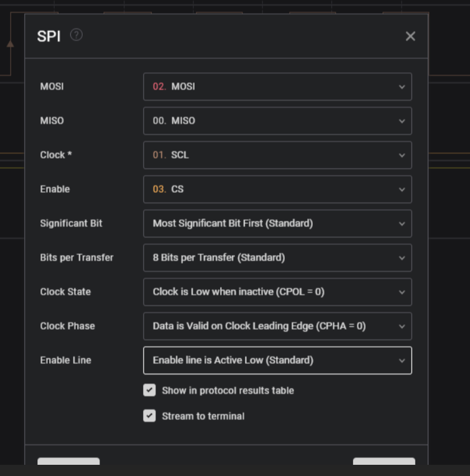
Task: Uncheck Show in protocol results table
Action: (x=149, y=390)
